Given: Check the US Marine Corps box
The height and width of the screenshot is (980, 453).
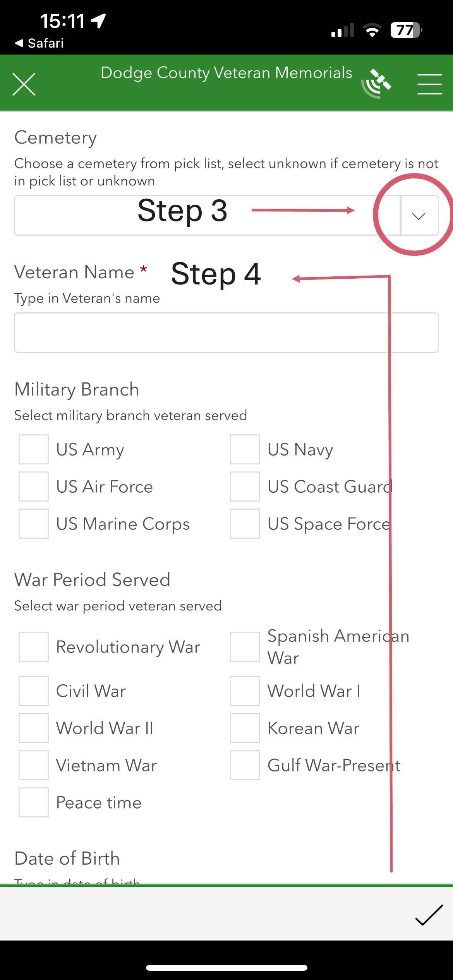Looking at the screenshot, I should pos(34,524).
